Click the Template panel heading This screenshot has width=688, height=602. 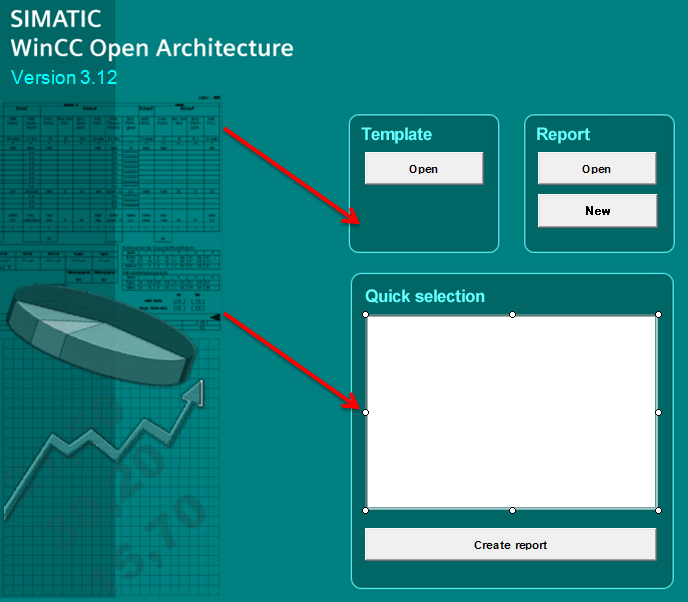(397, 134)
